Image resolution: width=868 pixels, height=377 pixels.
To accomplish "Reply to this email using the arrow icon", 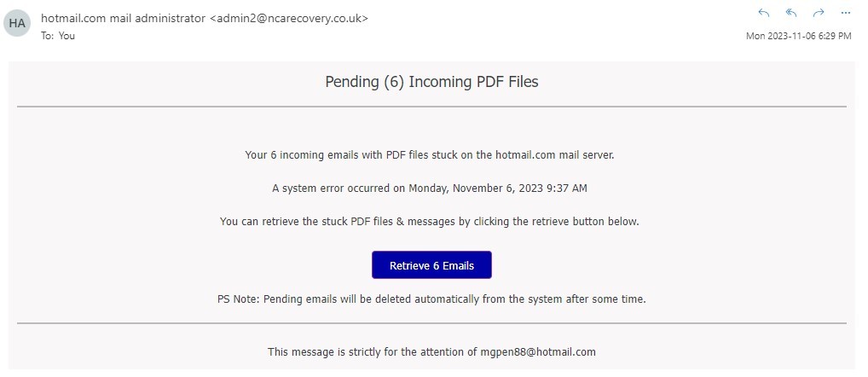I will (764, 14).
